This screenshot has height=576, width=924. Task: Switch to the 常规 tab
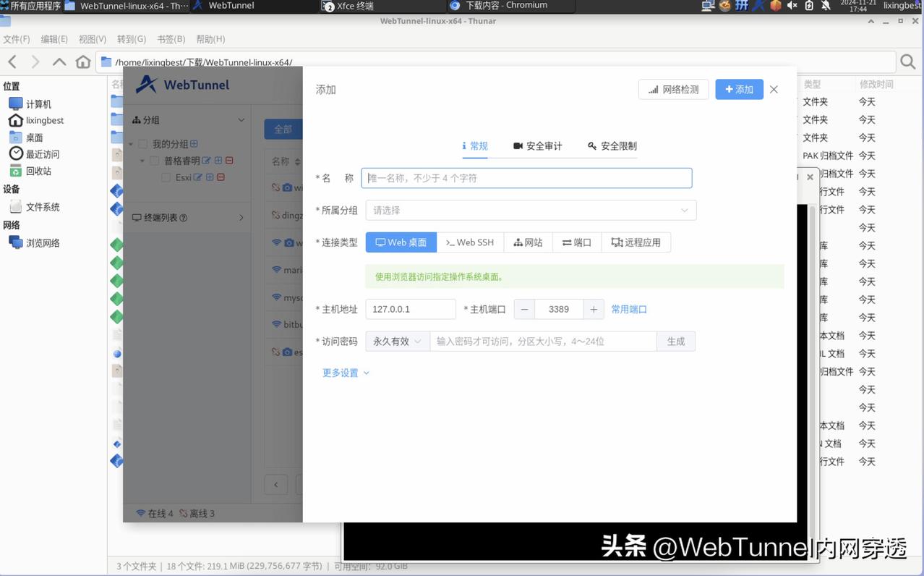475,146
